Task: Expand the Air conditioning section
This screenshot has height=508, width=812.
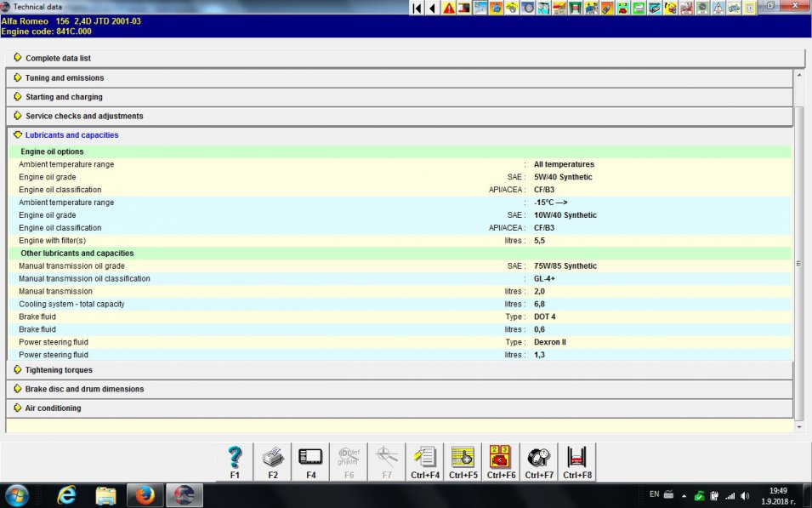Action: (x=53, y=408)
